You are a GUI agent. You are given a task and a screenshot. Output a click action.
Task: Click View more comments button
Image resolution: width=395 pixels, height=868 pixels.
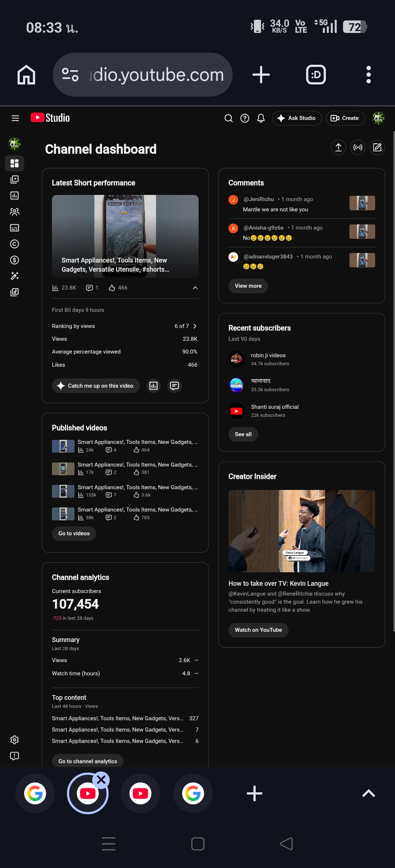point(248,286)
